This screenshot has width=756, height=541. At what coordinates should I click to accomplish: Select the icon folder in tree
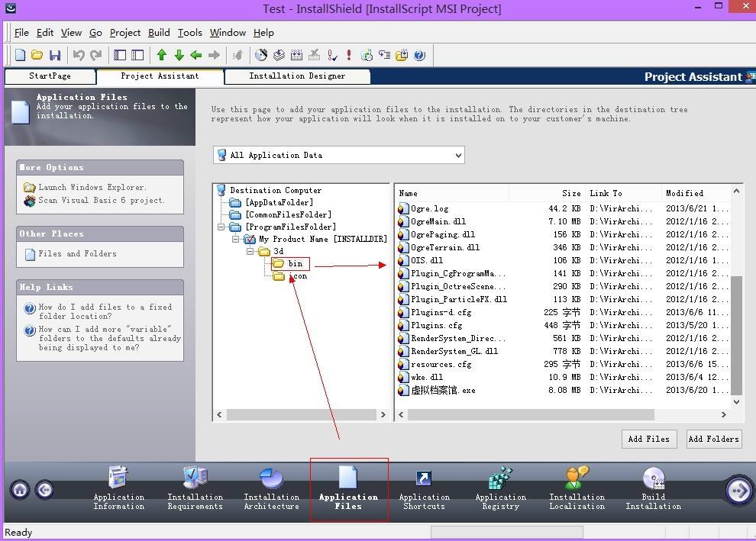pyautogui.click(x=298, y=276)
